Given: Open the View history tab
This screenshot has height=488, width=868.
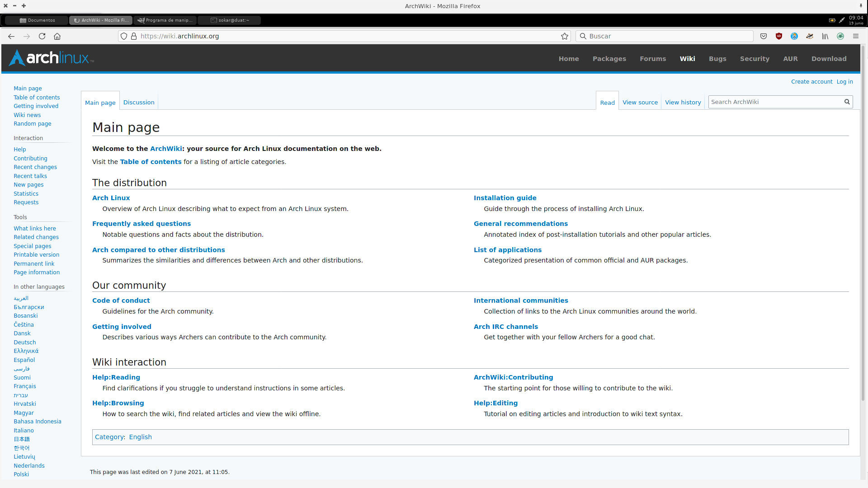Looking at the screenshot, I should coord(683,103).
